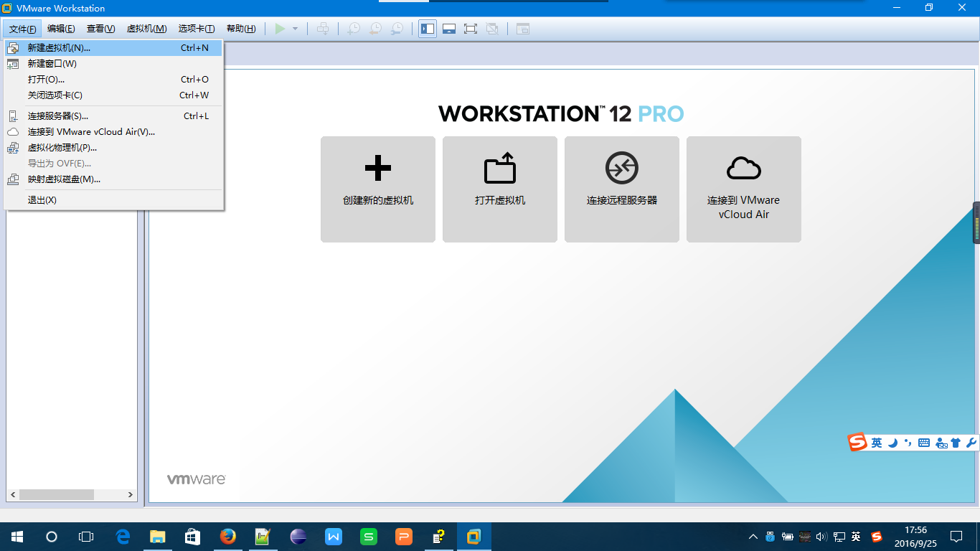Open the Windows Store taskbar icon

[x=192, y=537]
